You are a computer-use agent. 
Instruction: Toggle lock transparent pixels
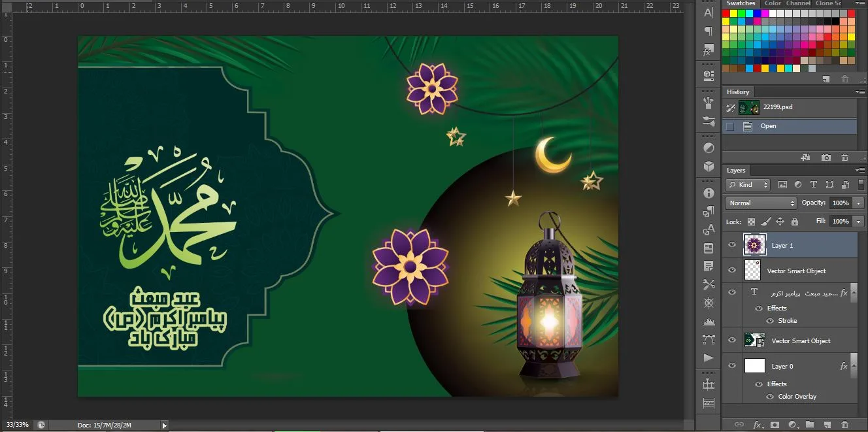[752, 222]
